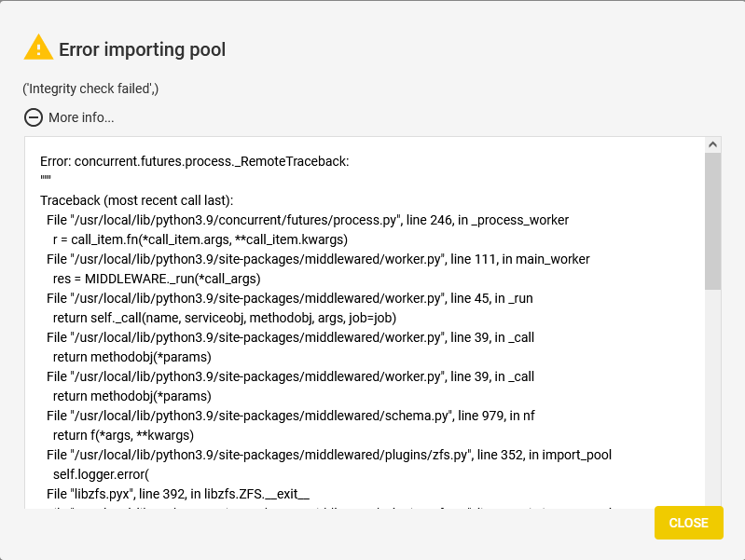This screenshot has width=745, height=560.
Task: Click the MIDDLEWARE._run code line
Action: click(157, 279)
